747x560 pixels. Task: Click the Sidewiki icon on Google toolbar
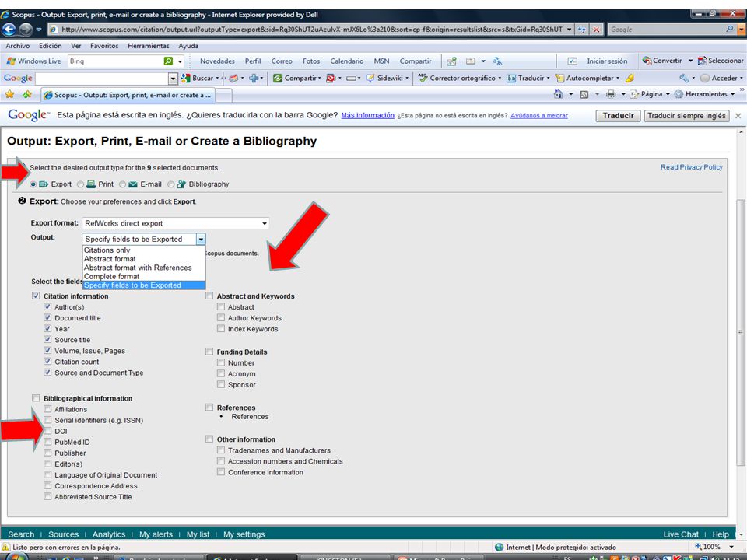pyautogui.click(x=370, y=78)
